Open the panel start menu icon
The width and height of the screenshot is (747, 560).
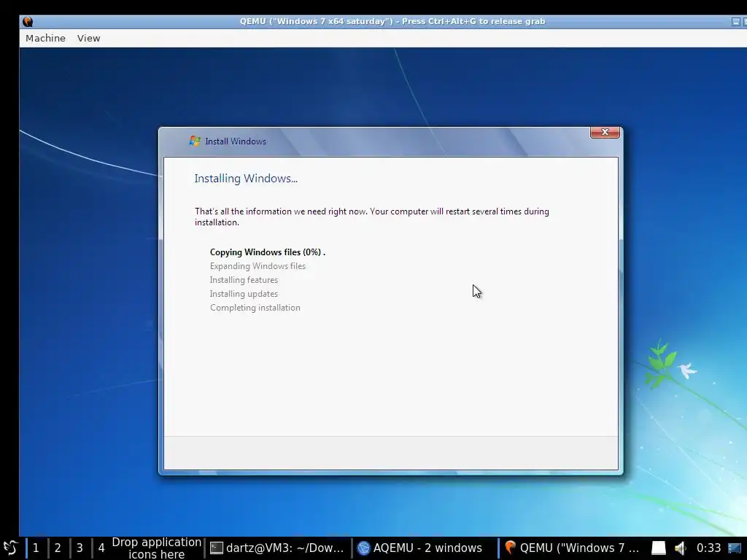[10, 548]
